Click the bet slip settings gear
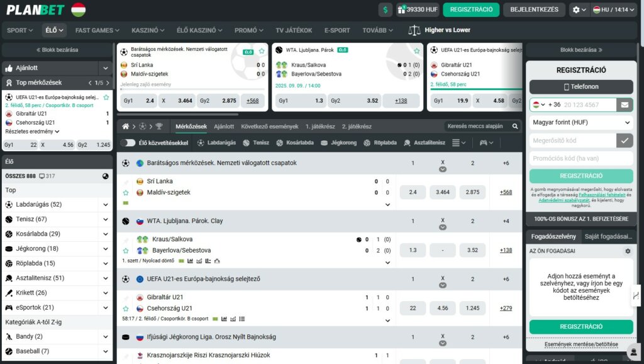The width and height of the screenshot is (644, 364). [x=627, y=251]
